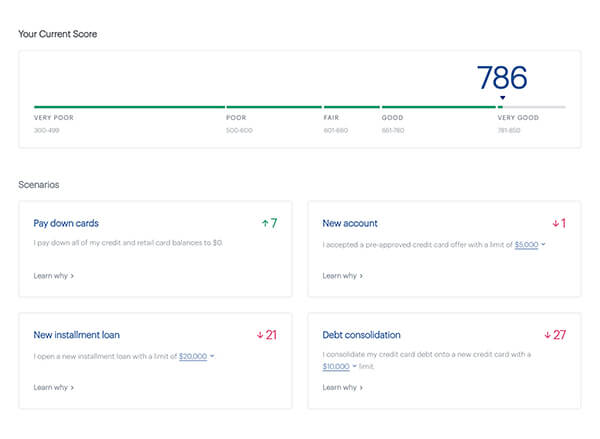The image size is (600, 439).
Task: Click the 786 current score number
Action: (502, 77)
